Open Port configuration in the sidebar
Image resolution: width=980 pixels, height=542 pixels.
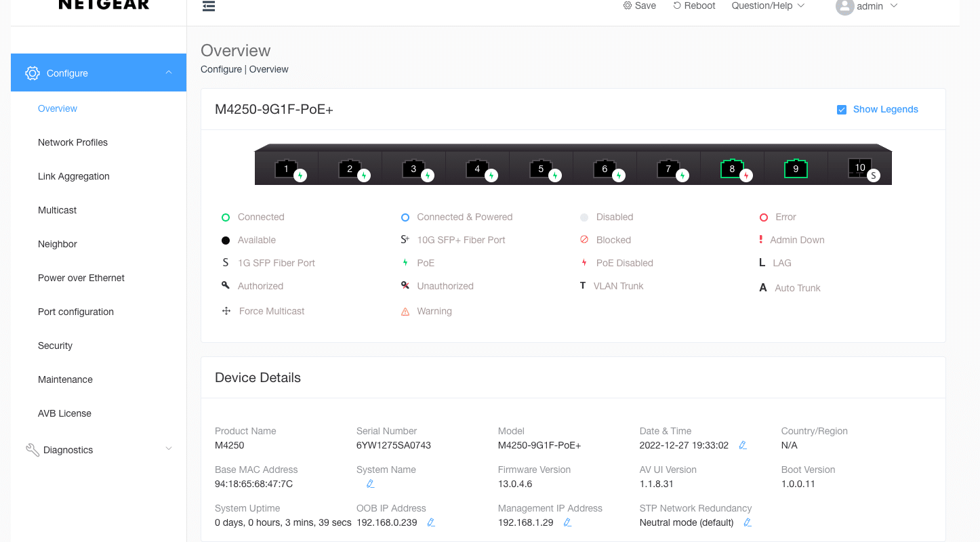point(76,312)
